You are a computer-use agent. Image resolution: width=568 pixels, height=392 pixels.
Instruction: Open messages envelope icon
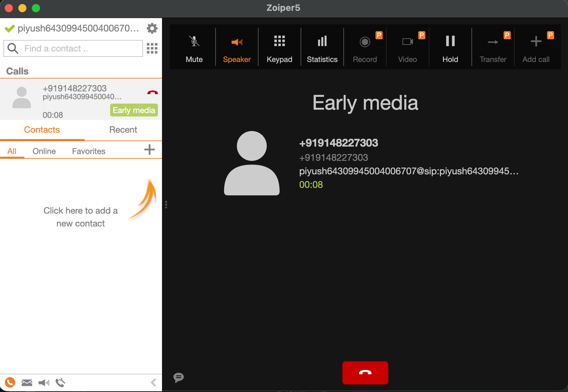point(27,383)
